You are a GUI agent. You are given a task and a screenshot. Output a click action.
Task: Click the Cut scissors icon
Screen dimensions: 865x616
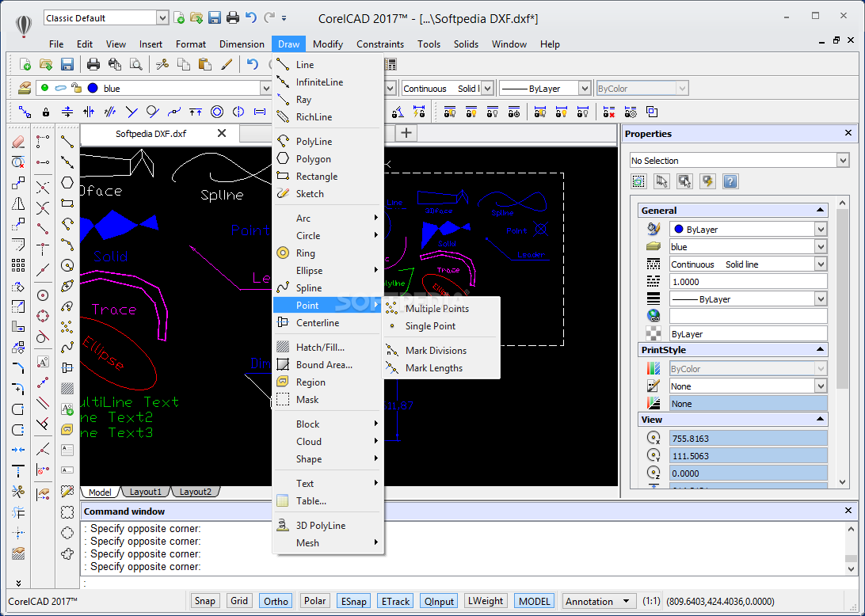point(162,64)
